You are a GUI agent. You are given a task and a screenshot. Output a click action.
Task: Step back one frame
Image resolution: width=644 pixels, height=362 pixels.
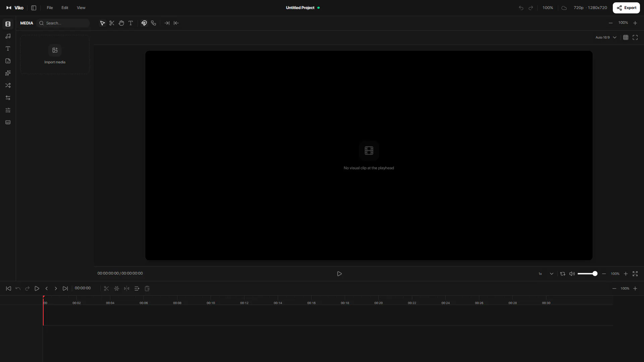[47, 289]
